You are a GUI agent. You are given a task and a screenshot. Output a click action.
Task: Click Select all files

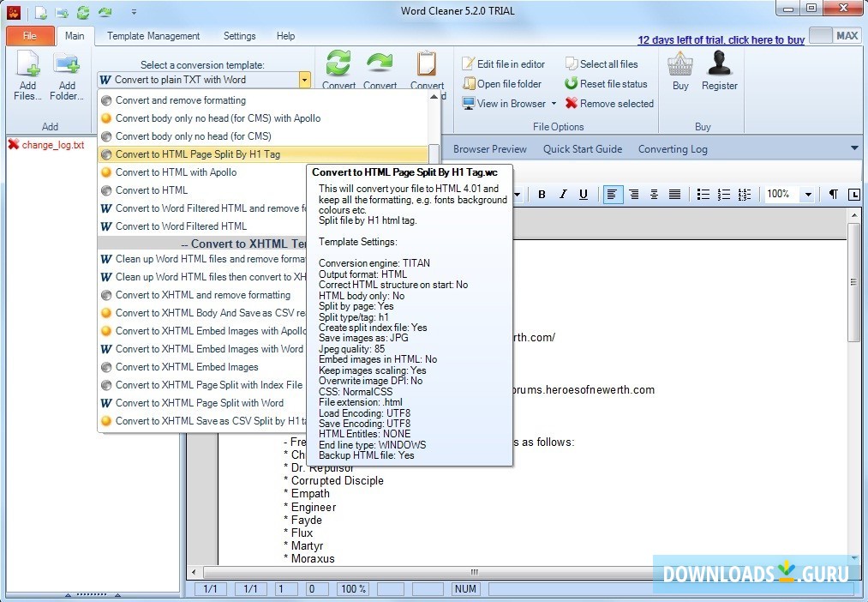point(602,63)
